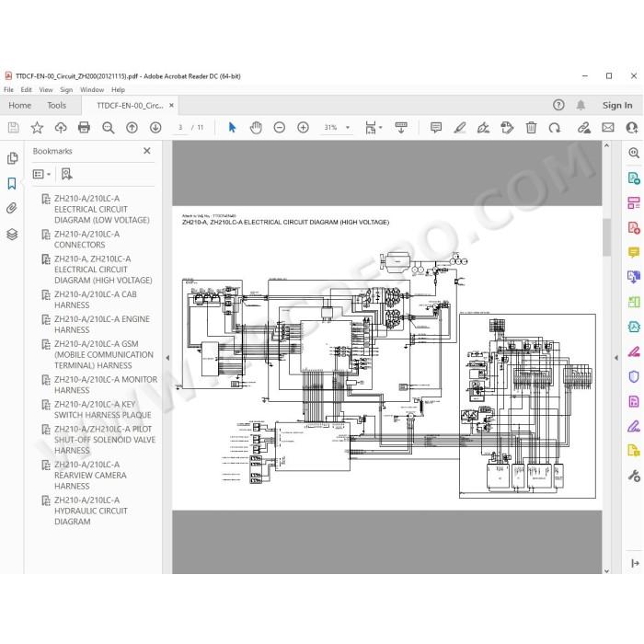The image size is (644, 644).
Task: Open the Rearview Camera Harness bookmark
Action: pos(90,476)
